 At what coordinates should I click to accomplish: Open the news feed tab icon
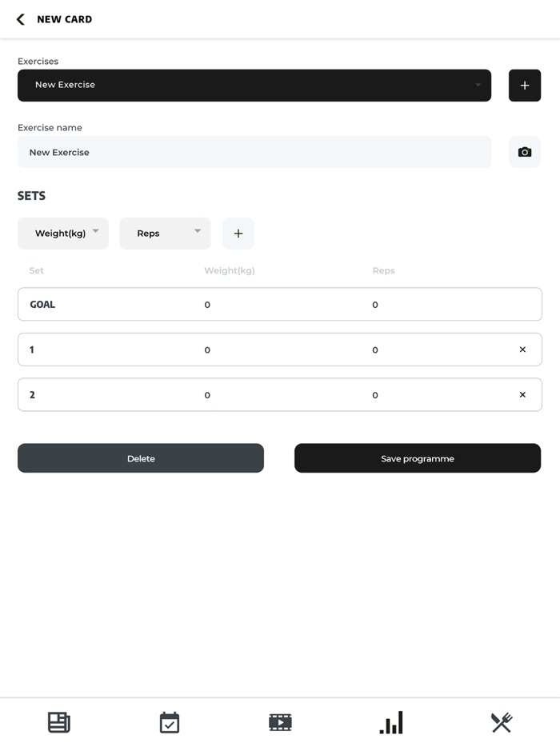tap(59, 723)
